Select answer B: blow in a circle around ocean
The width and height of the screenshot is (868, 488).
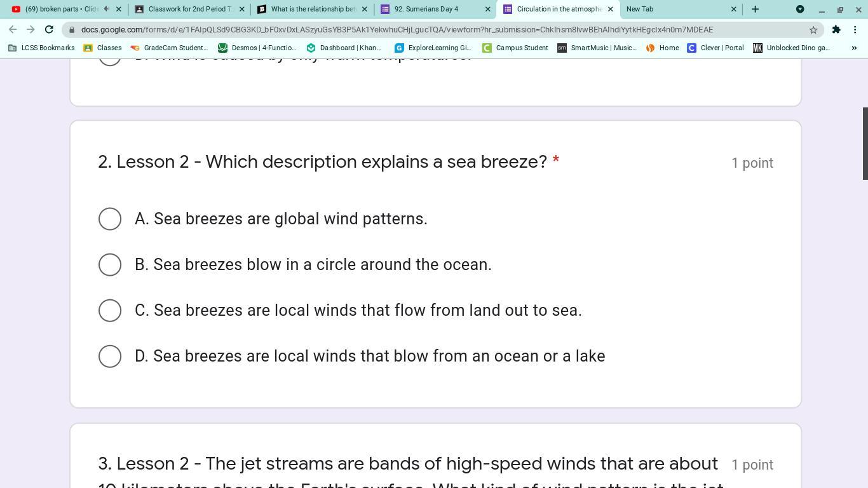click(110, 264)
